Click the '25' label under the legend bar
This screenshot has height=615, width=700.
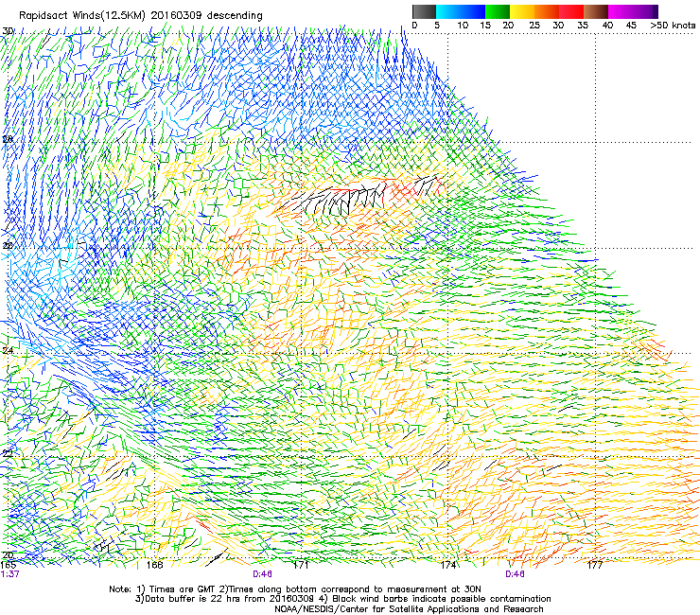click(x=534, y=26)
